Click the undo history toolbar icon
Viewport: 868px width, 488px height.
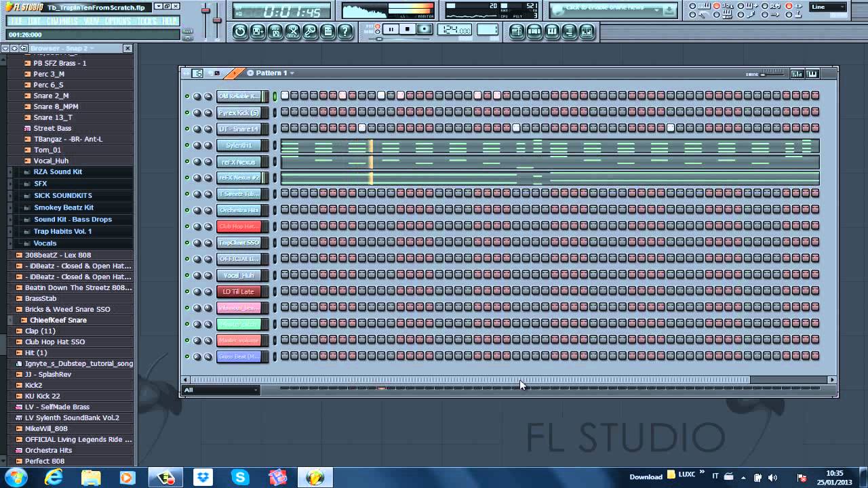point(240,31)
